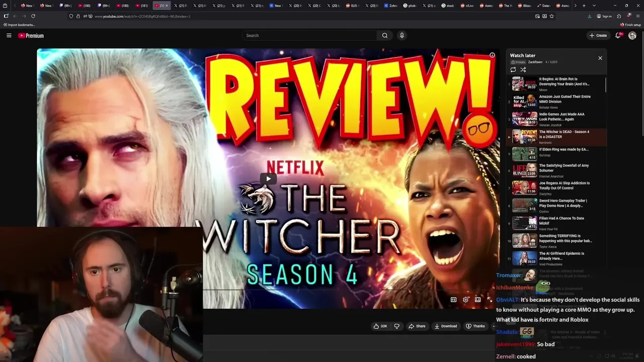Activate voice search microphone

(x=401, y=35)
